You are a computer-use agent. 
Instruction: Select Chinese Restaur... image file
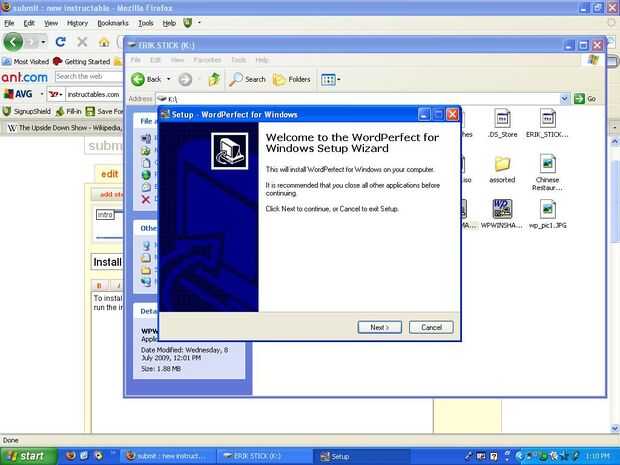tap(547, 172)
